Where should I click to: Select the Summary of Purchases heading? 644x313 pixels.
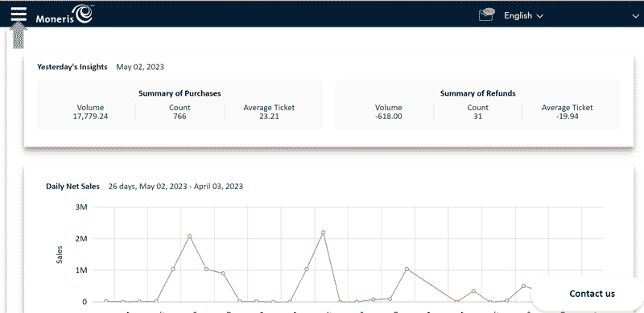180,93
